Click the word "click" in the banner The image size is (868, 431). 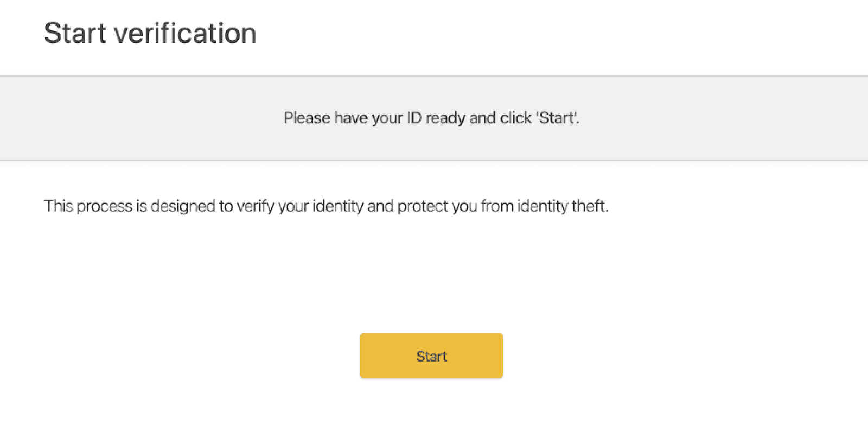(x=515, y=118)
